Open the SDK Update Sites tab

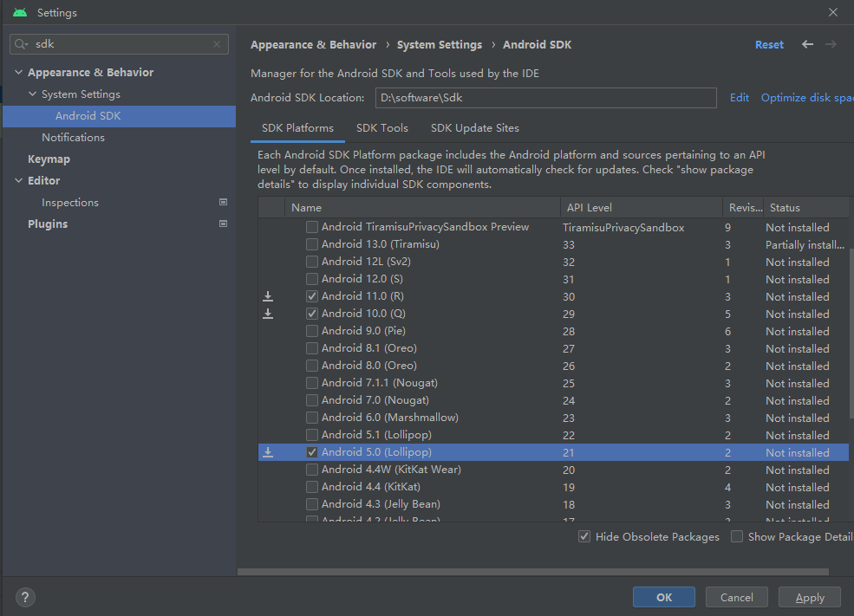click(475, 128)
